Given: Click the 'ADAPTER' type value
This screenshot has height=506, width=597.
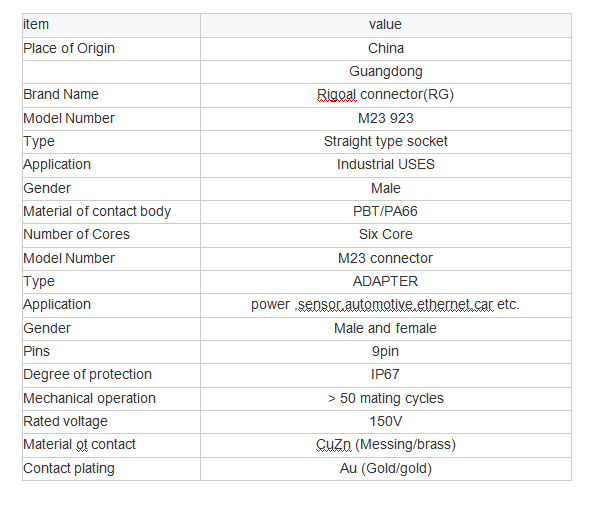Looking at the screenshot, I should pyautogui.click(x=385, y=281).
